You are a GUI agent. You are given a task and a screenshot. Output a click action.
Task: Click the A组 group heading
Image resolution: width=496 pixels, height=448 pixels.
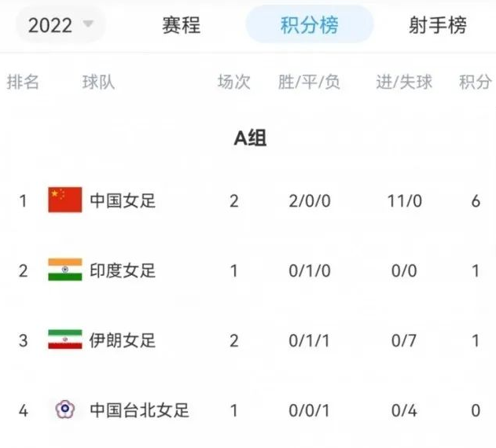click(250, 138)
